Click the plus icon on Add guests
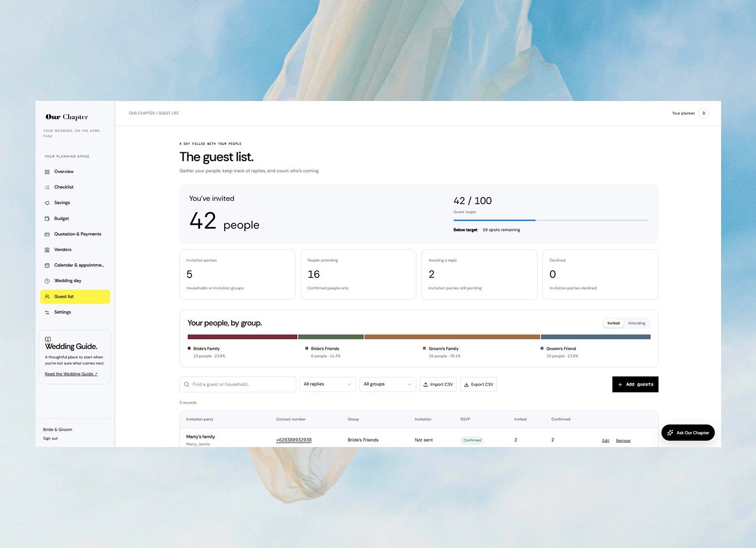Screen dimensions: 756x548 pos(620,384)
